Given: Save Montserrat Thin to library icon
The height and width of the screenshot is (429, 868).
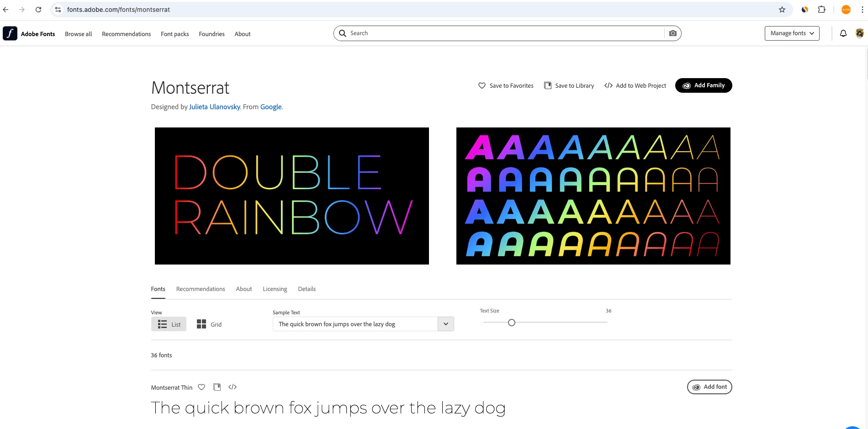Looking at the screenshot, I should 217,387.
